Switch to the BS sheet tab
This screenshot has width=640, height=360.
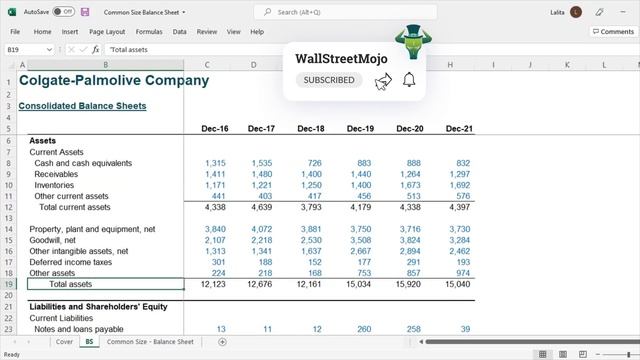coord(89,342)
